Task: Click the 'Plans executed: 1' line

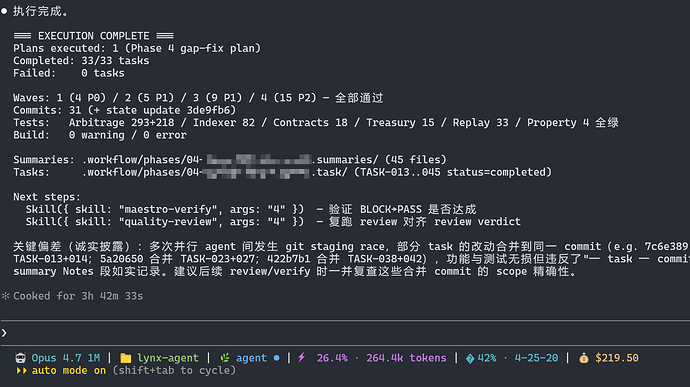Action: 137,48
